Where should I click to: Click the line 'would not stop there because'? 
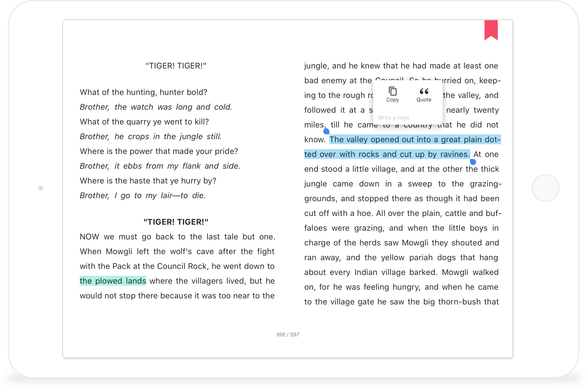click(x=177, y=296)
